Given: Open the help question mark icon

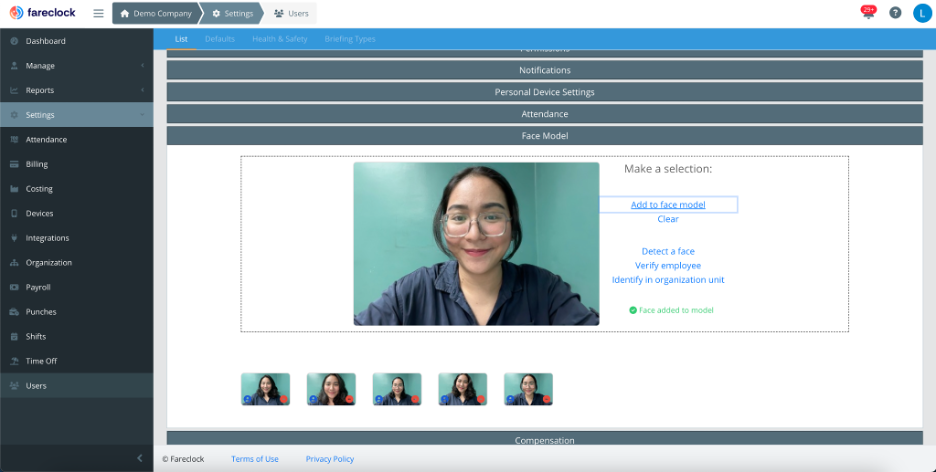Looking at the screenshot, I should [x=895, y=13].
